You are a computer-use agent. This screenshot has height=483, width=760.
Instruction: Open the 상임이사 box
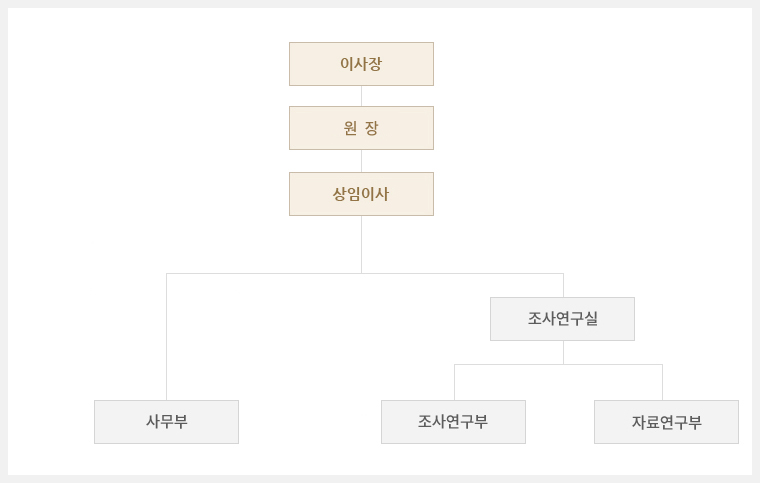coord(362,194)
